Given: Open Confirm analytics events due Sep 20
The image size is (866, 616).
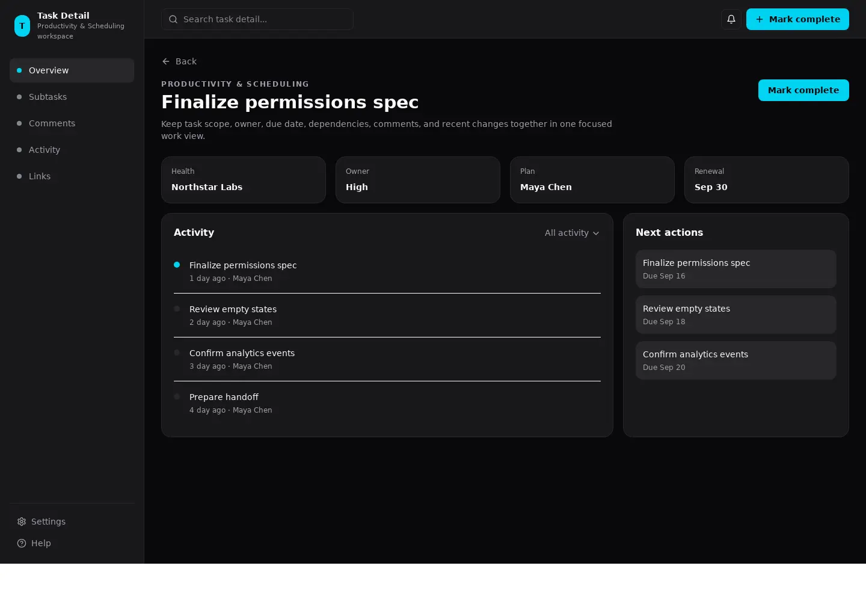Looking at the screenshot, I should 736,360.
